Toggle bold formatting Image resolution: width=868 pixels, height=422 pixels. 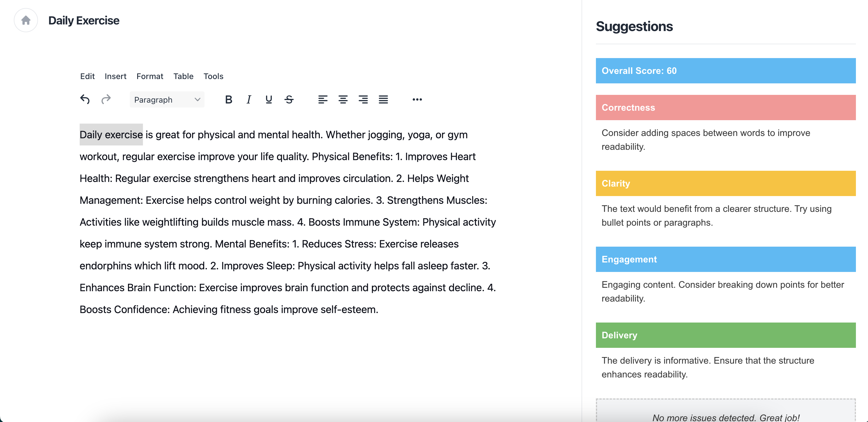point(228,99)
